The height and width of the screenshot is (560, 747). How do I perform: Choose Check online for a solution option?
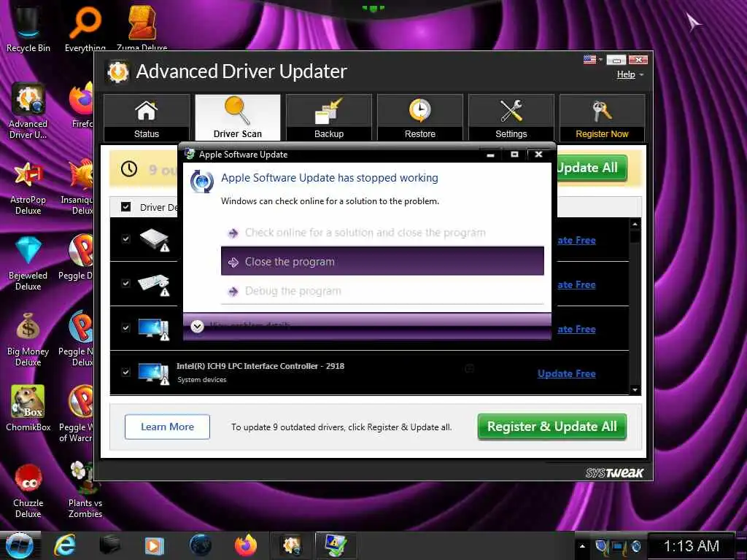(382, 233)
